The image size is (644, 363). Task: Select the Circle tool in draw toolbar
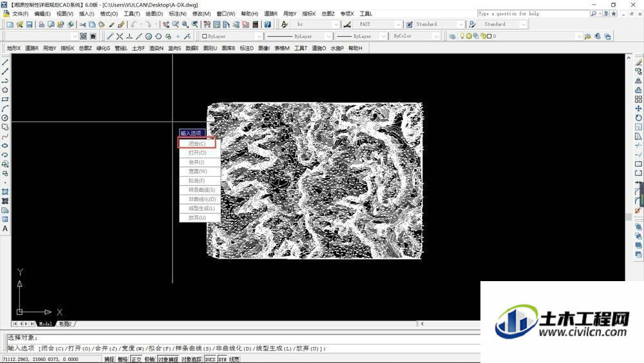click(x=5, y=117)
